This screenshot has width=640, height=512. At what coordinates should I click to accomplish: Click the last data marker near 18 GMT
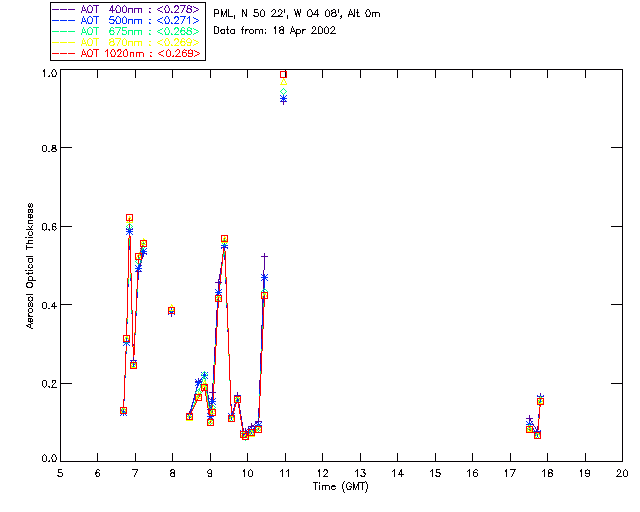pyautogui.click(x=540, y=400)
